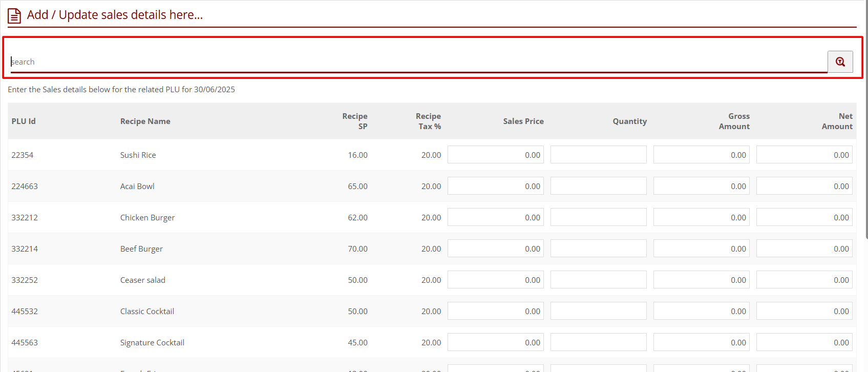
Task: Click the Quantity column header
Action: [x=629, y=121]
